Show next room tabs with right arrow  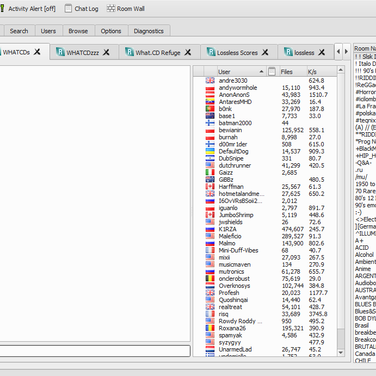[x=346, y=52]
